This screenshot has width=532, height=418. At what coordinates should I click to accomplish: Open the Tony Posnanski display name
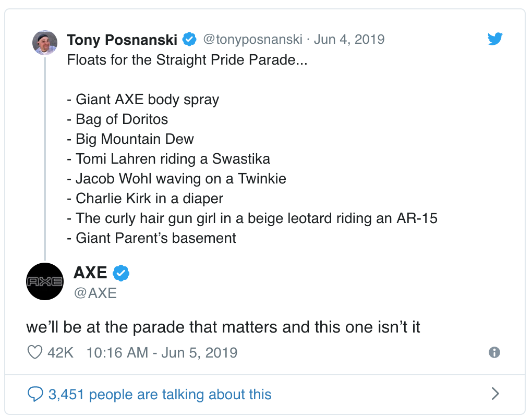pyautogui.click(x=122, y=40)
